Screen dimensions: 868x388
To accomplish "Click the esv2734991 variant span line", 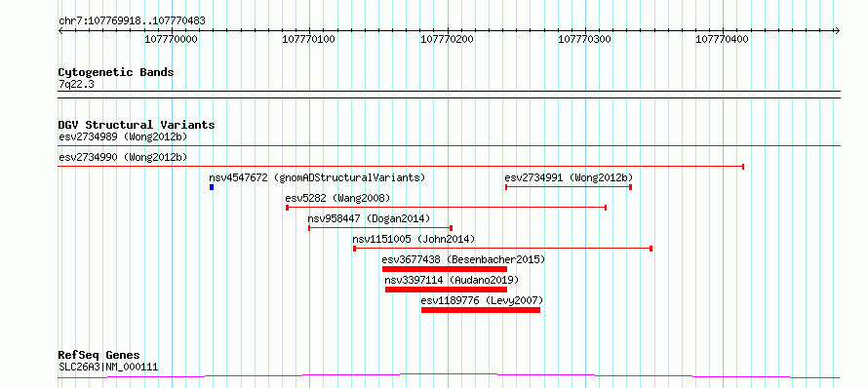I will 569,187.
